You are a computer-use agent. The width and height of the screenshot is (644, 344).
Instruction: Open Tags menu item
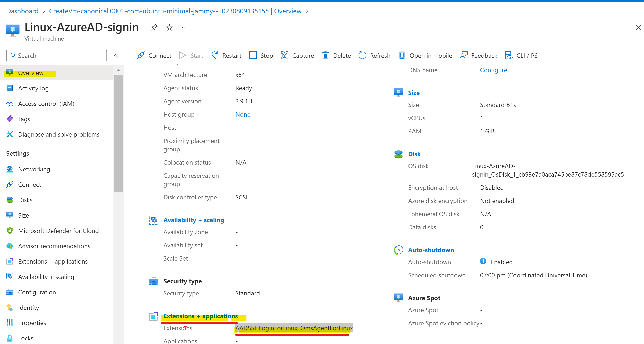coord(57,119)
